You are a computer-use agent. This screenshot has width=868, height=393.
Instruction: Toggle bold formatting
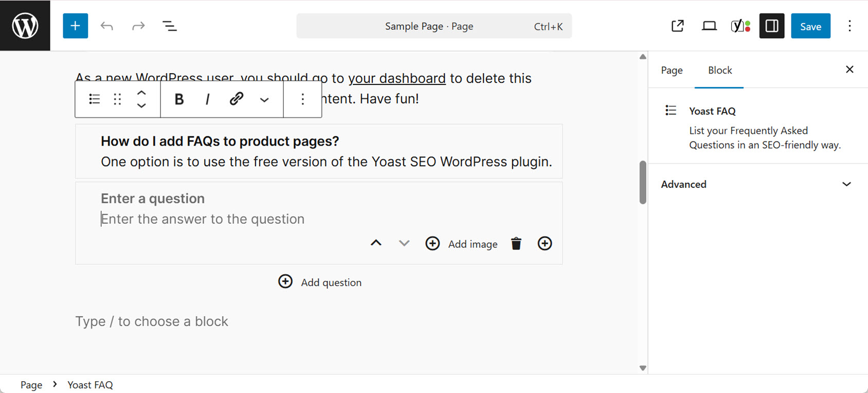[x=179, y=99]
